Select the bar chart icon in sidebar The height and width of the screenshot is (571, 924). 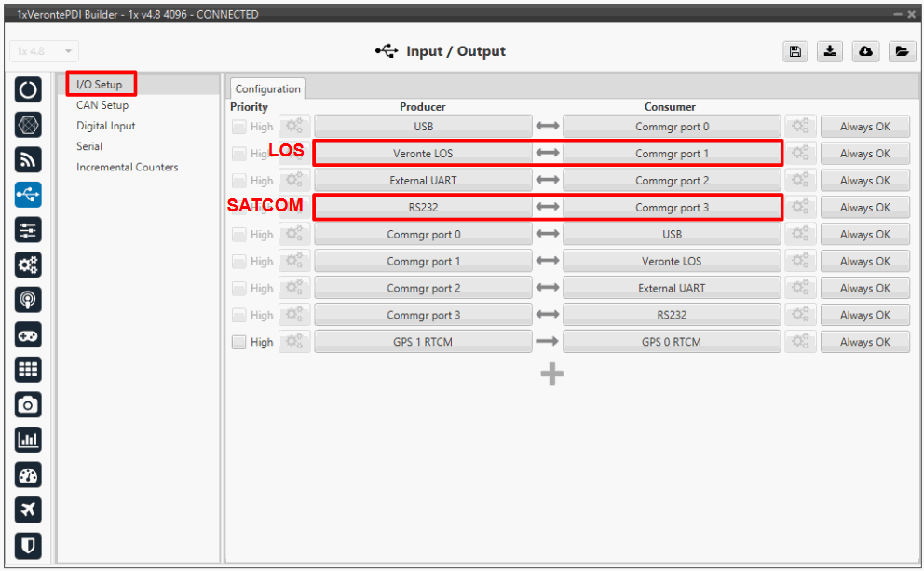point(29,440)
